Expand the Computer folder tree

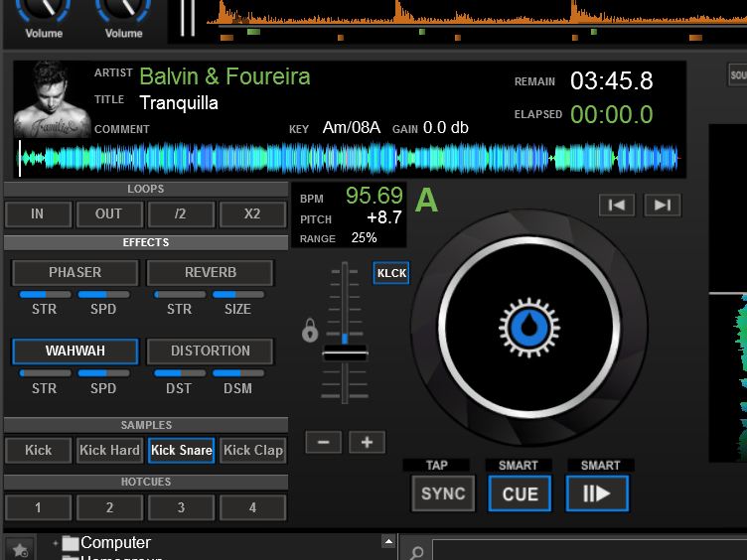click(56, 543)
